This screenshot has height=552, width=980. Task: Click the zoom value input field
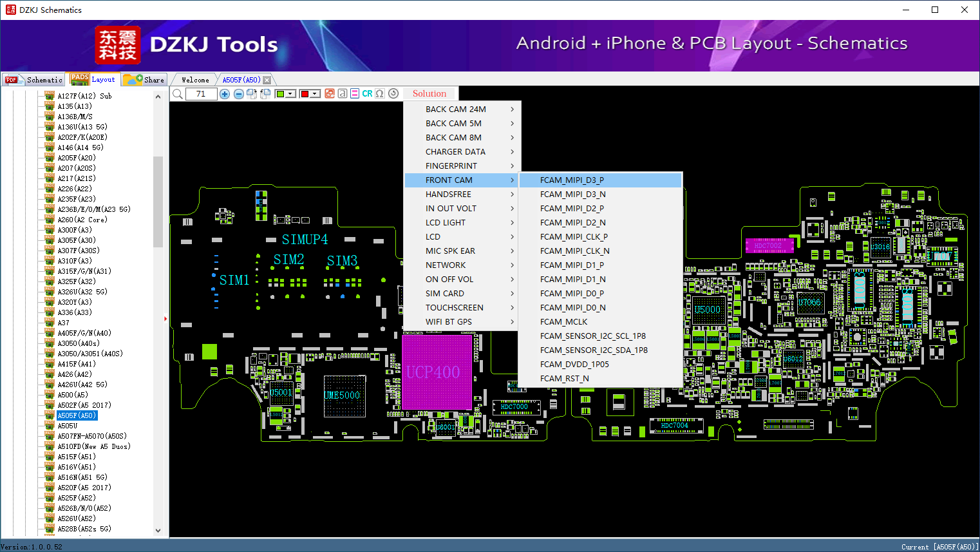201,94
